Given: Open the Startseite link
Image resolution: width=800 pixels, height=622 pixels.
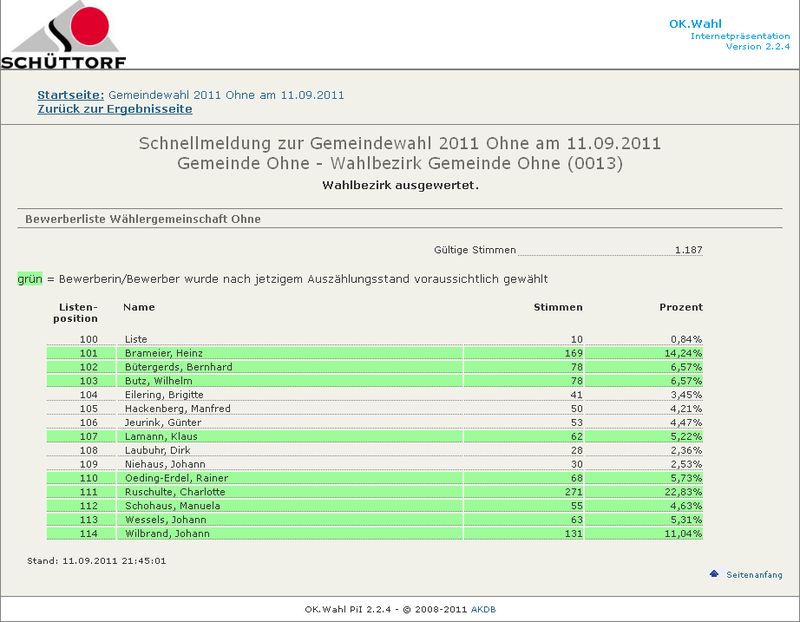Looking at the screenshot, I should (70, 95).
